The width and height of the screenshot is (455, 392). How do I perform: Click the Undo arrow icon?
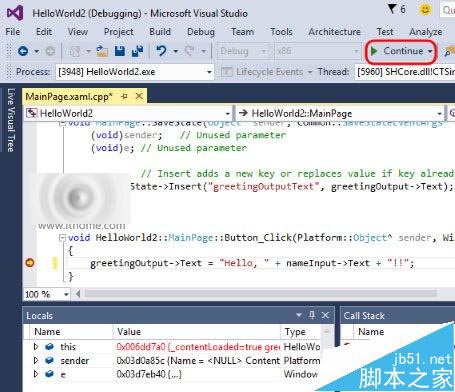pyautogui.click(x=161, y=51)
